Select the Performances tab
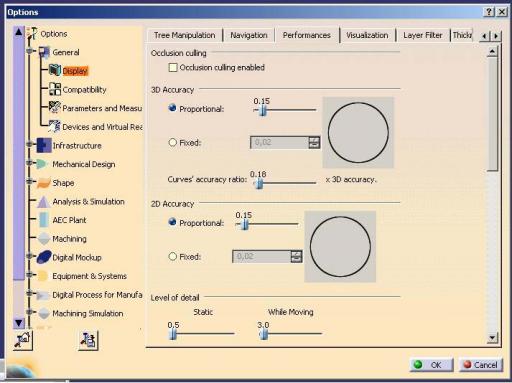This screenshot has width=512, height=383. click(306, 35)
